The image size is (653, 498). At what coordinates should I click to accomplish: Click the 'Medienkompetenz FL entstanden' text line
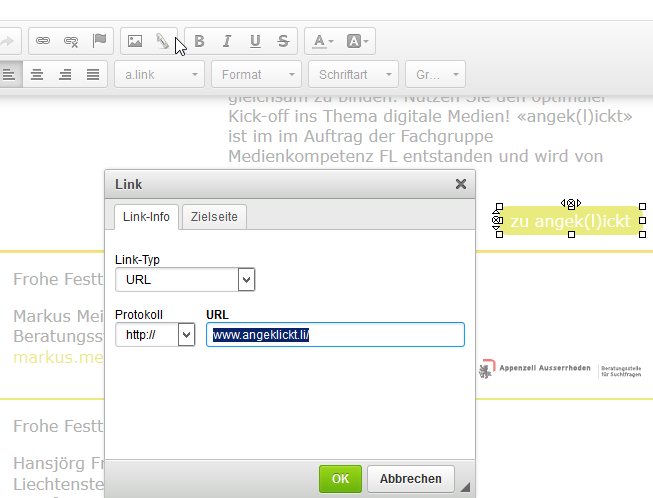[415, 157]
